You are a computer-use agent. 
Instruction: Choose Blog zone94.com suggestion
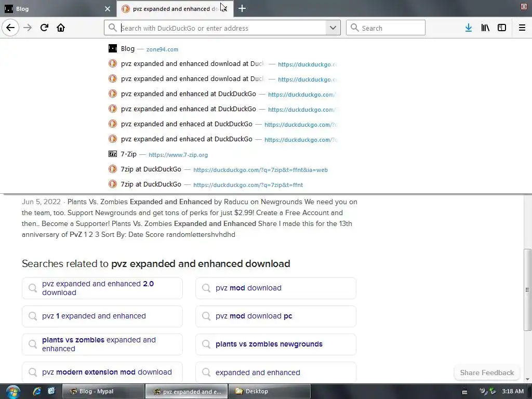click(x=222, y=48)
